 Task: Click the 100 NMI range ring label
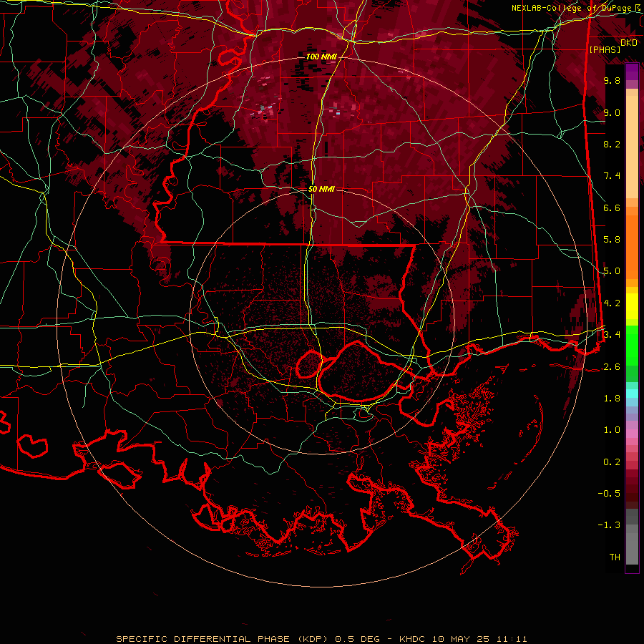coord(321,57)
